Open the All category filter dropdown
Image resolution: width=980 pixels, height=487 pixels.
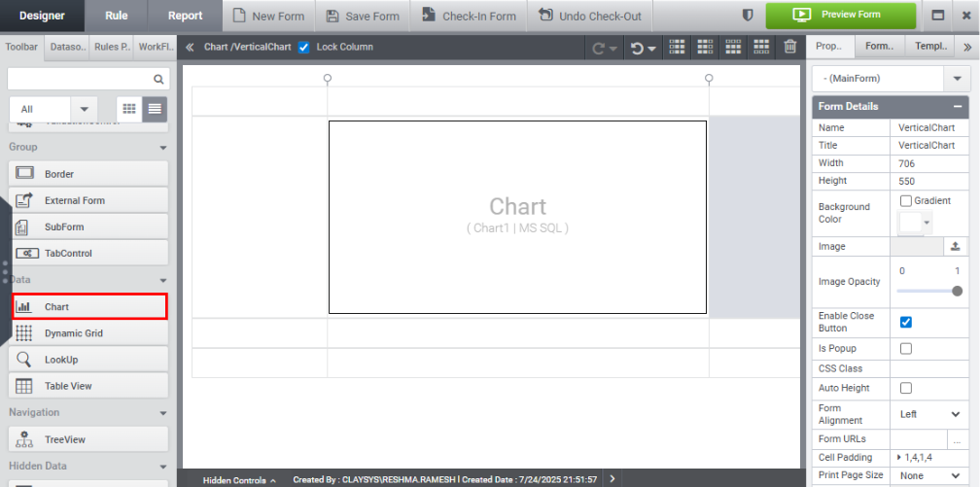pyautogui.click(x=84, y=110)
